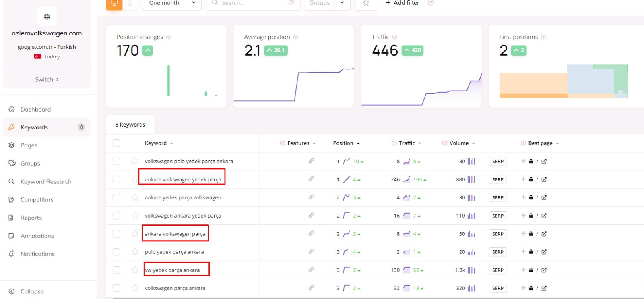
Task: Click plus icon in 'volkswagen parça ankara' row
Action: [x=523, y=288]
